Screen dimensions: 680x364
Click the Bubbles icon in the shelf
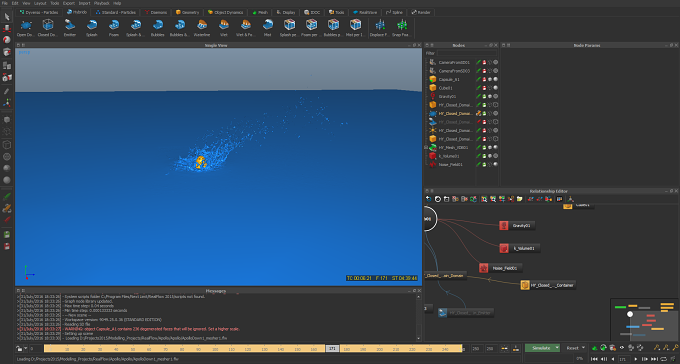click(x=157, y=27)
